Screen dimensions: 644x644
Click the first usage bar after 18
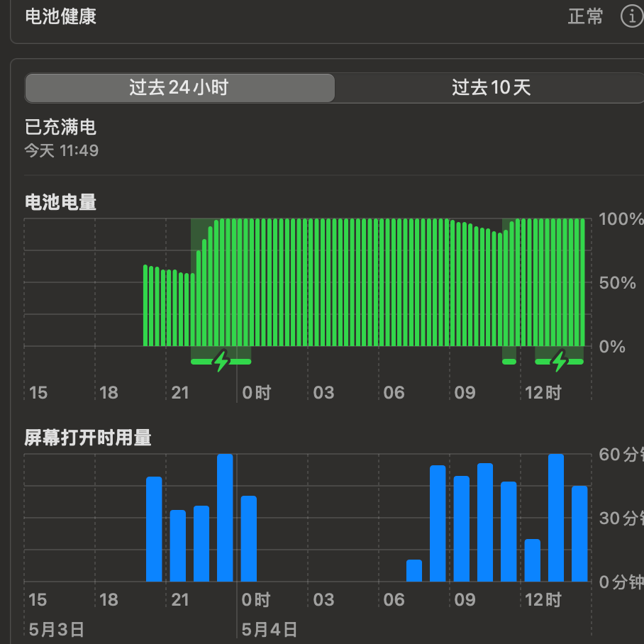click(x=154, y=529)
